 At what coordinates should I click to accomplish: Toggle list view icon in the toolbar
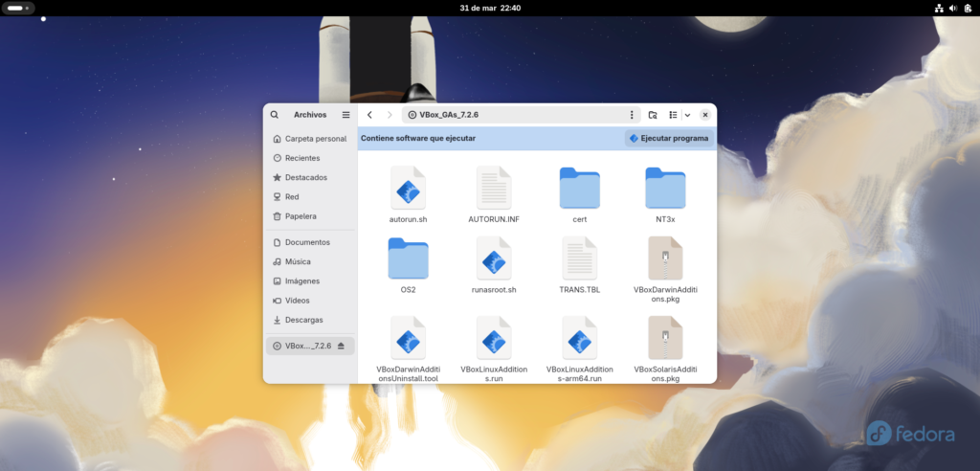coord(673,115)
